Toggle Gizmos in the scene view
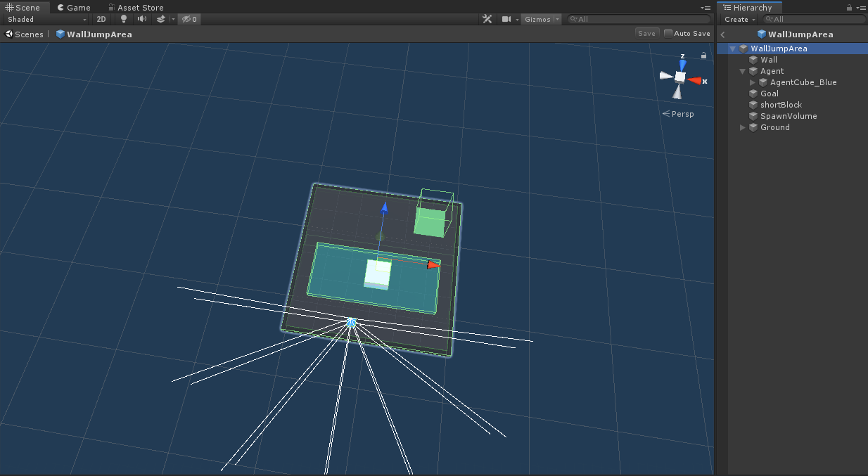Viewport: 868px width, 476px height. [537, 19]
